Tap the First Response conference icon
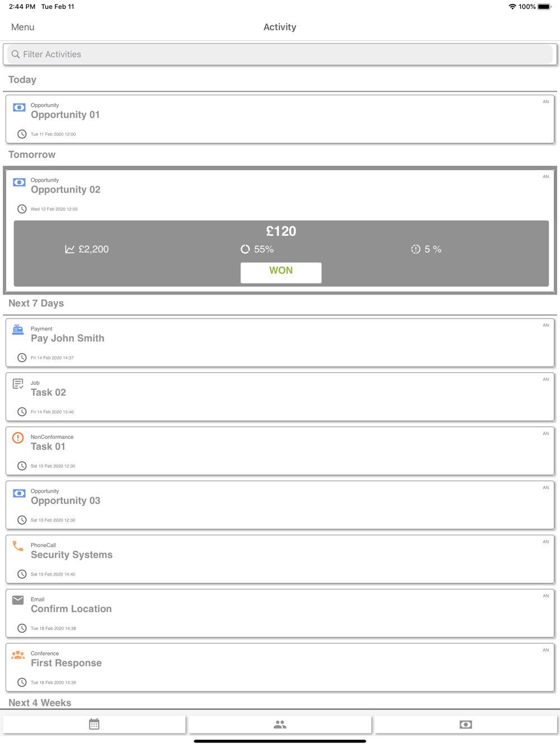Screen dimensions: 560x747 [18, 654]
